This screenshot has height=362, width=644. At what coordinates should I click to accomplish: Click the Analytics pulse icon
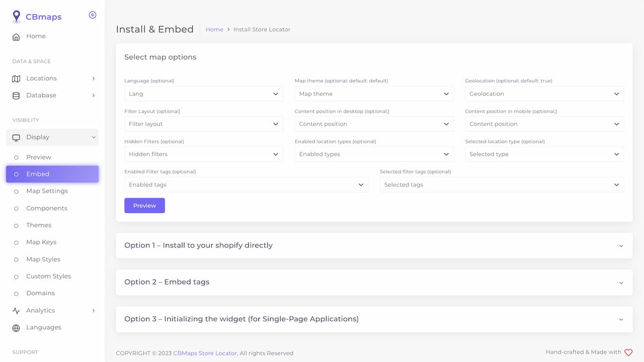(16, 311)
